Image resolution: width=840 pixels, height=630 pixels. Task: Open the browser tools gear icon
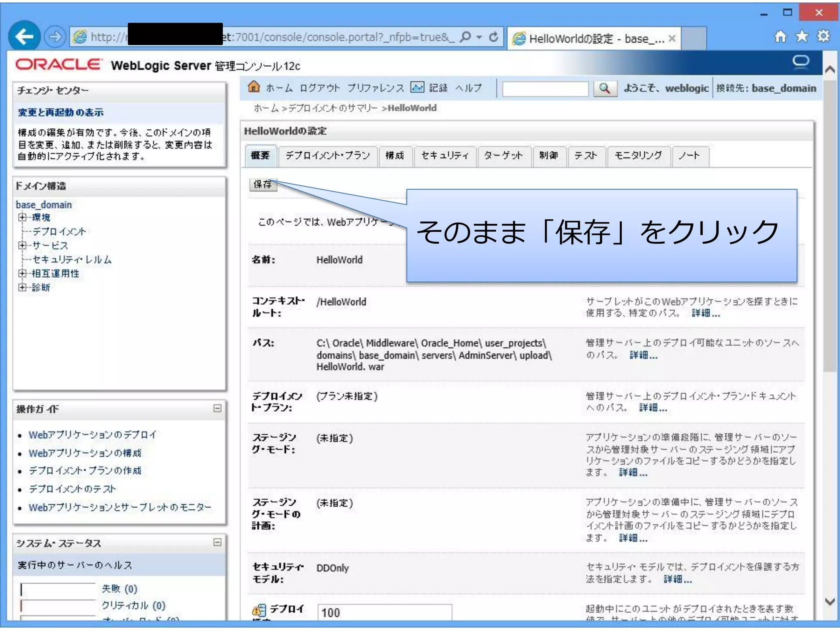point(823,37)
